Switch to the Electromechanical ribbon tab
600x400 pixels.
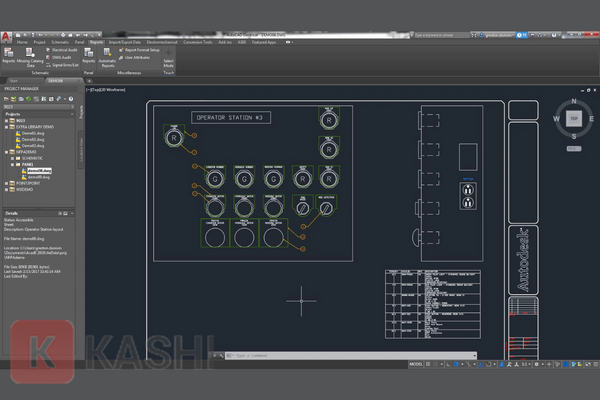click(x=162, y=42)
